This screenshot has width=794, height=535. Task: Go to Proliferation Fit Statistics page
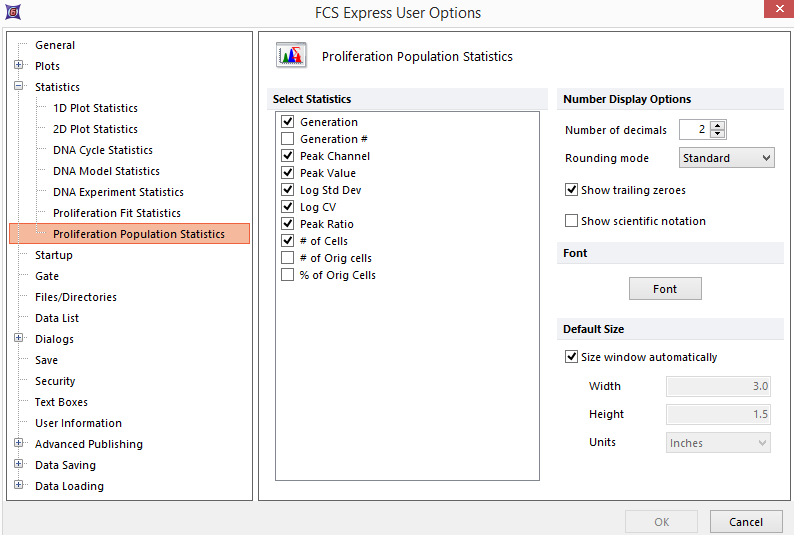116,213
